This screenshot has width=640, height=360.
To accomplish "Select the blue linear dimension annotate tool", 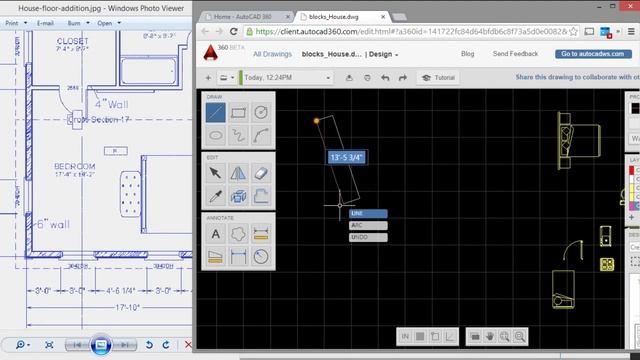I will point(238,257).
